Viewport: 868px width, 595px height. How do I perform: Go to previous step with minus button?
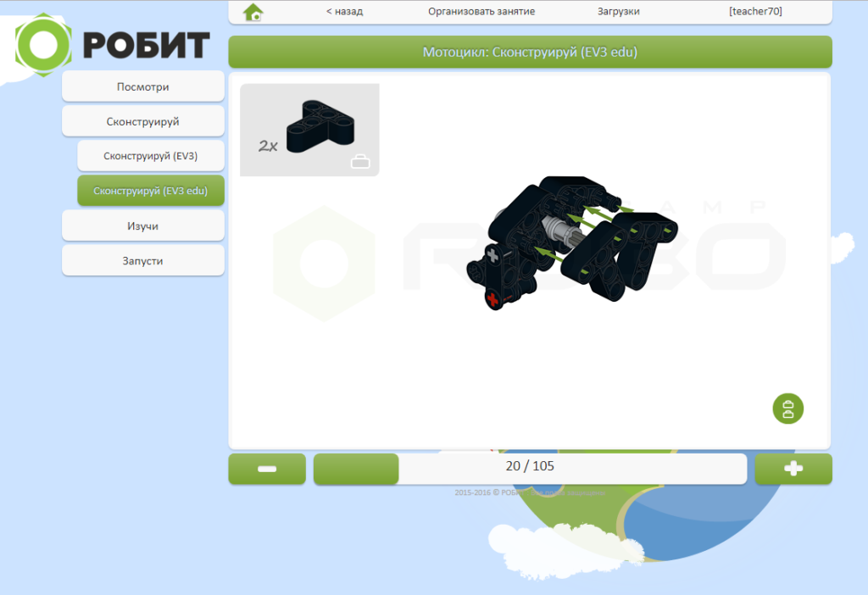point(267,469)
